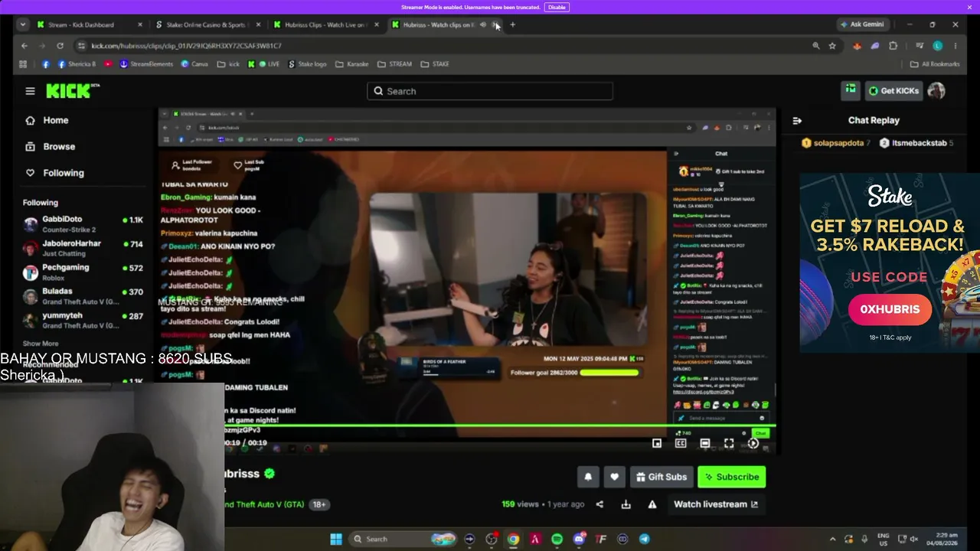Go to the Kick logo homepage
980x551 pixels.
point(73,91)
